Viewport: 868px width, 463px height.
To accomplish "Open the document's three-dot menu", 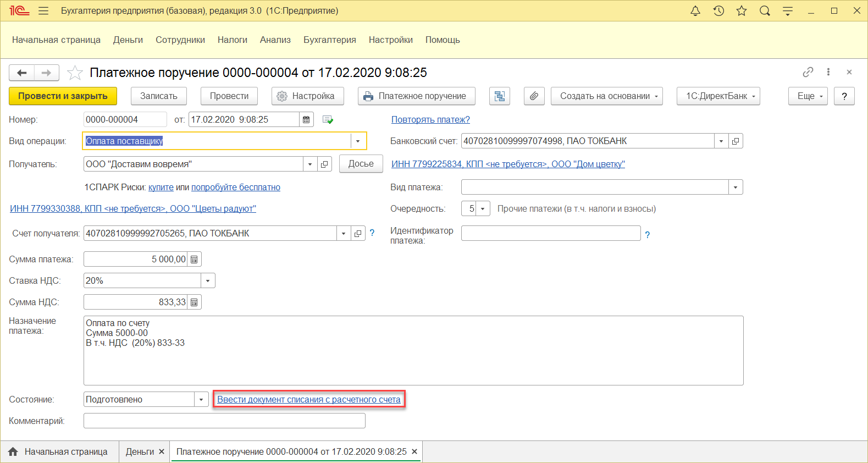I will click(x=828, y=72).
